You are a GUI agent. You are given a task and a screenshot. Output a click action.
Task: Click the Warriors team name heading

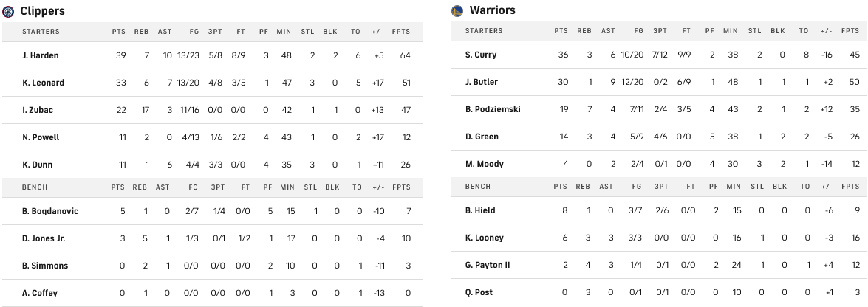tap(493, 10)
